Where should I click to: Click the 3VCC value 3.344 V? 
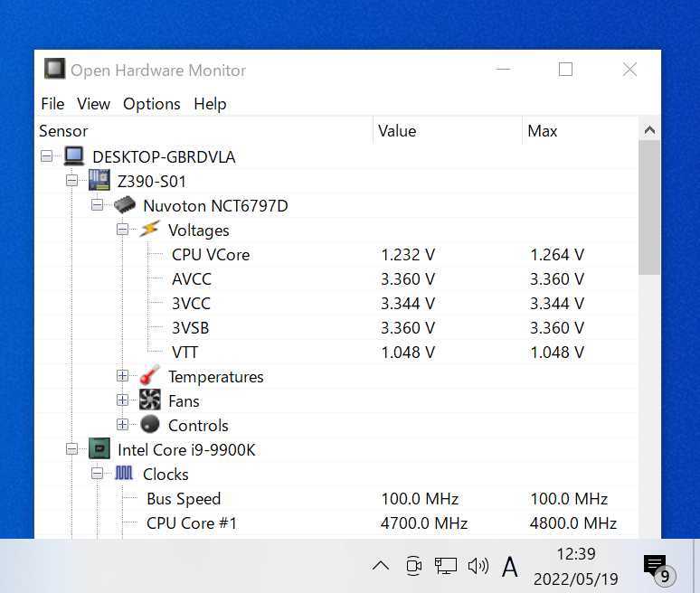(408, 304)
